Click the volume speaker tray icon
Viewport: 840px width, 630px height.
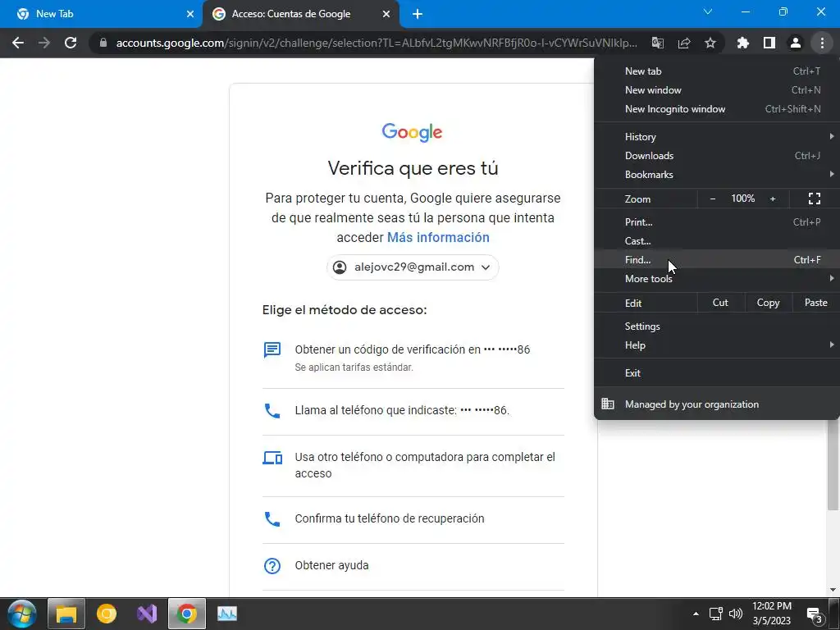[736, 614]
